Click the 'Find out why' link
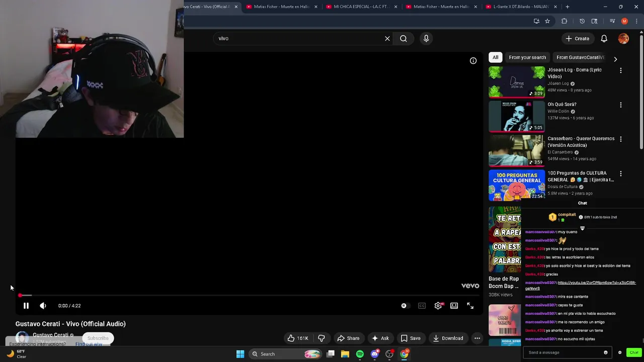644x362 pixels. pos(89,344)
